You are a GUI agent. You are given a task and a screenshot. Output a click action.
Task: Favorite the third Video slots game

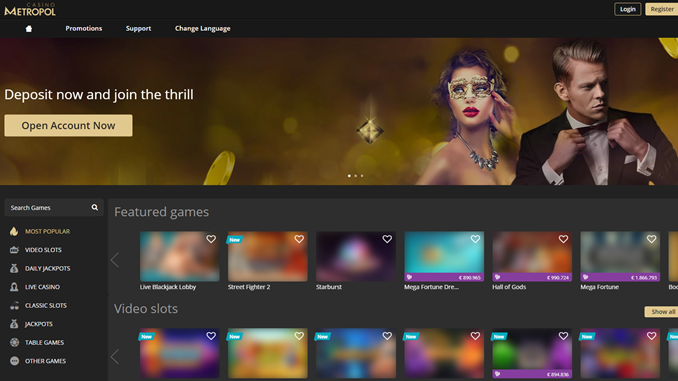tap(387, 336)
